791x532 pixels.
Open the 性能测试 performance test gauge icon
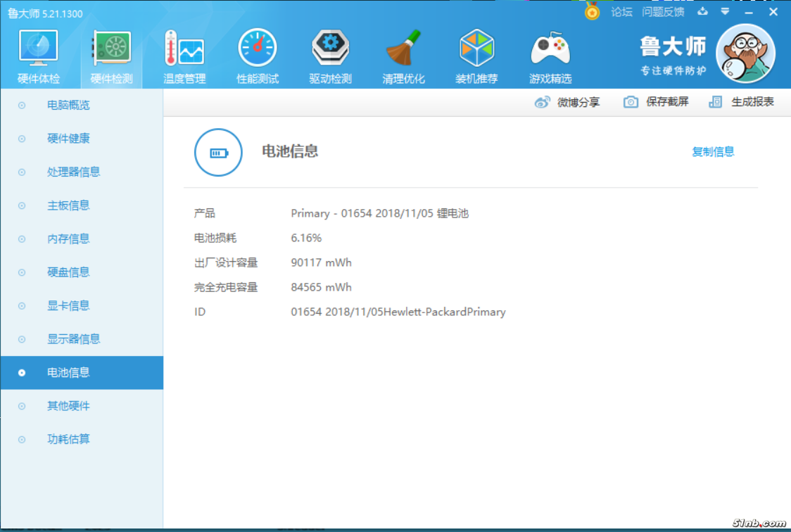[x=258, y=49]
